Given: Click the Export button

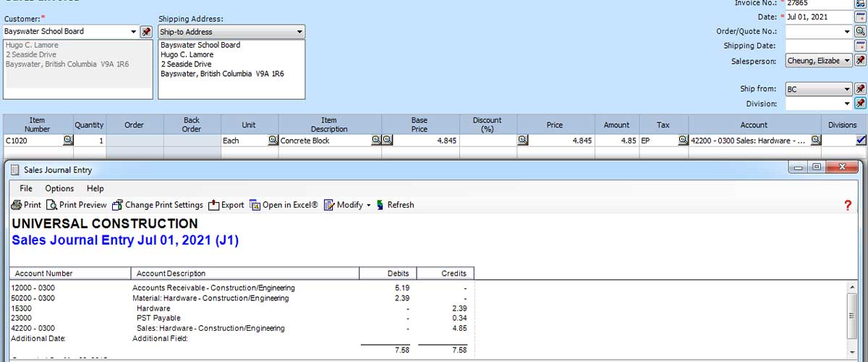Looking at the screenshot, I should pos(226,205).
